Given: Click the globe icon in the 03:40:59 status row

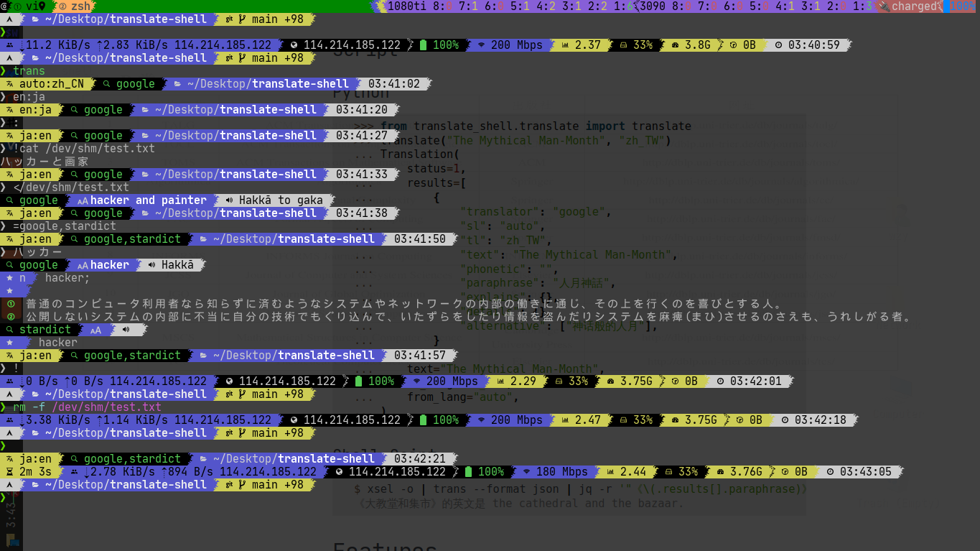Looking at the screenshot, I should pos(294,45).
